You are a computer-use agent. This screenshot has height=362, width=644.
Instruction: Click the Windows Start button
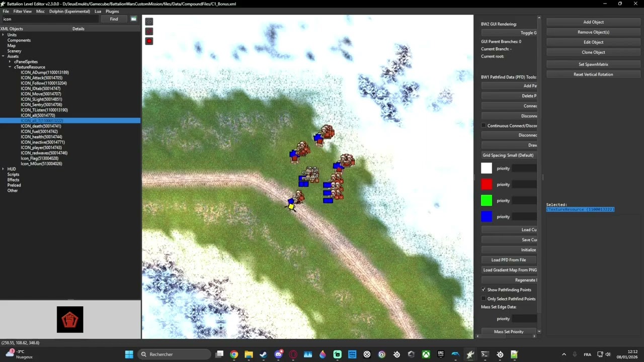point(129,354)
